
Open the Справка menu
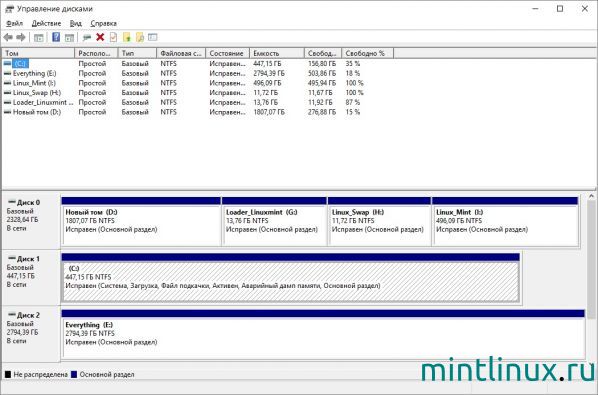pyautogui.click(x=103, y=23)
